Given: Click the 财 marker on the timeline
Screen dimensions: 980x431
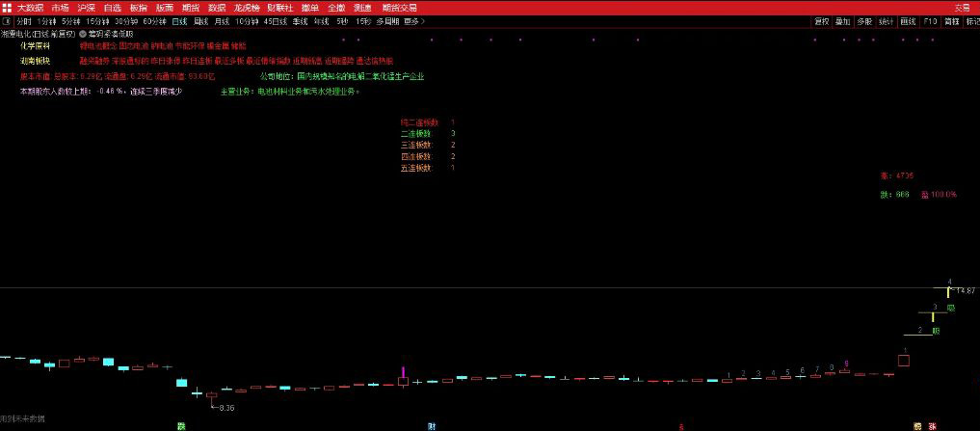Looking at the screenshot, I should 432,425.
